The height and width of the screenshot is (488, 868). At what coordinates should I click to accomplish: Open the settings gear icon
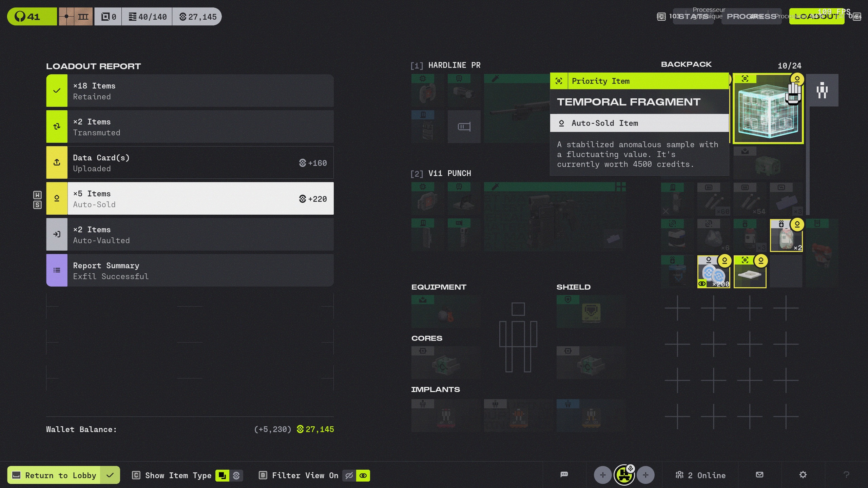803,474
